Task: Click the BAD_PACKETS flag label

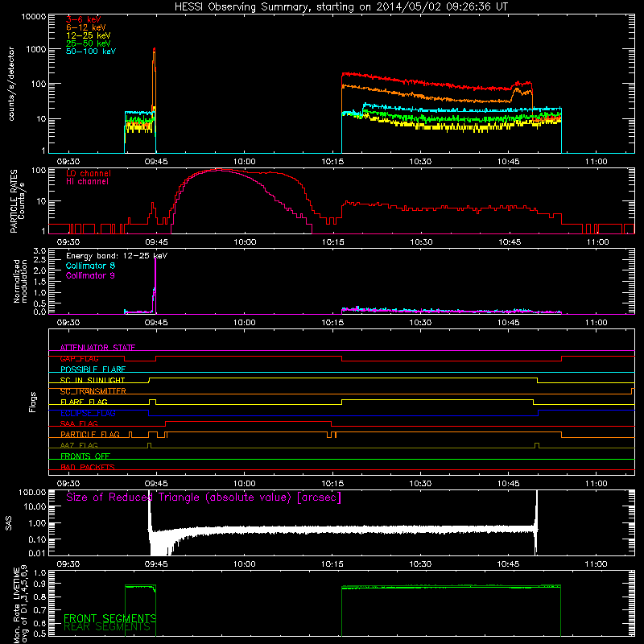Action: (x=88, y=468)
